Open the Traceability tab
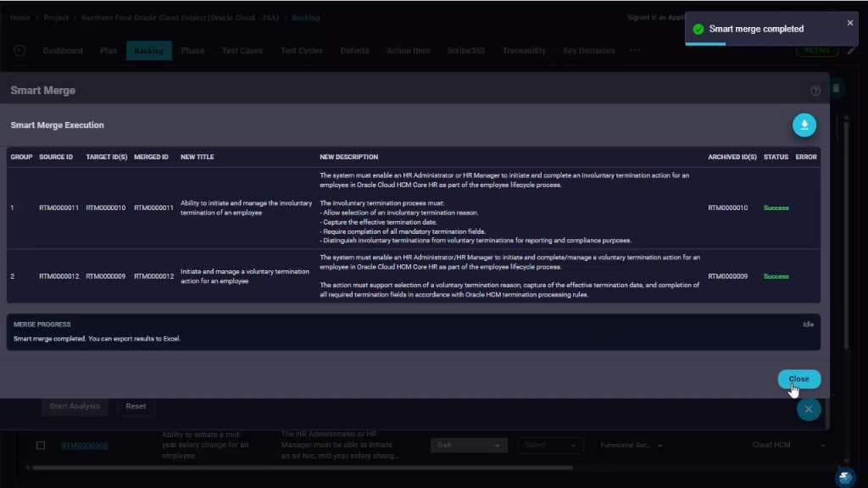Viewport: 868px width, 488px height. 524,50
